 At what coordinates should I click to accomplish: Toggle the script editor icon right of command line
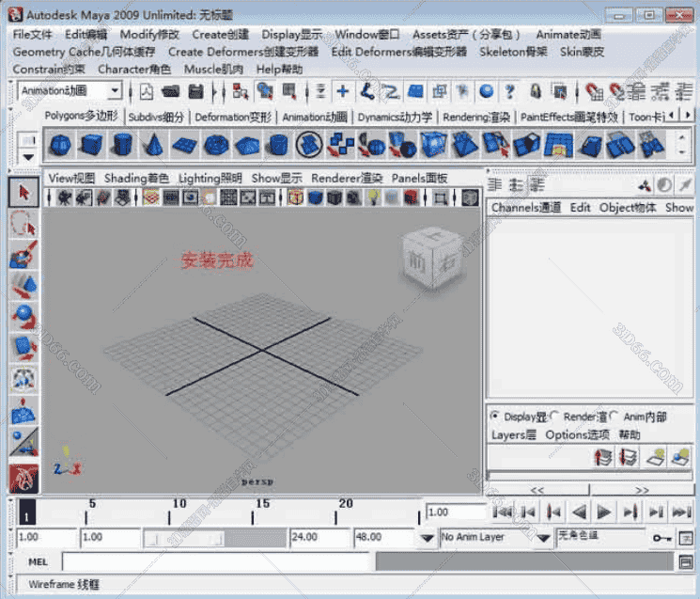(686, 561)
